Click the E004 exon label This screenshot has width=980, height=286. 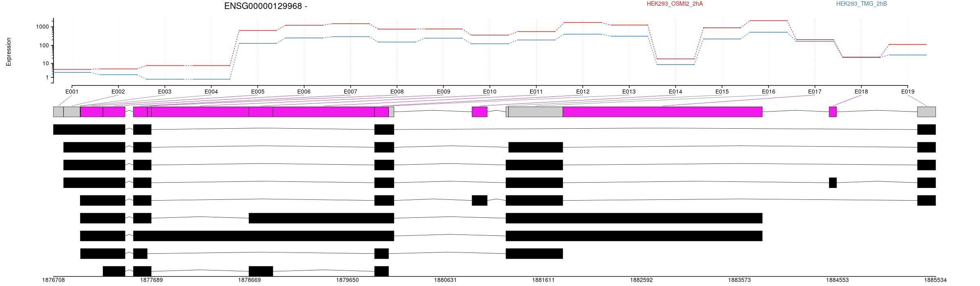(211, 92)
